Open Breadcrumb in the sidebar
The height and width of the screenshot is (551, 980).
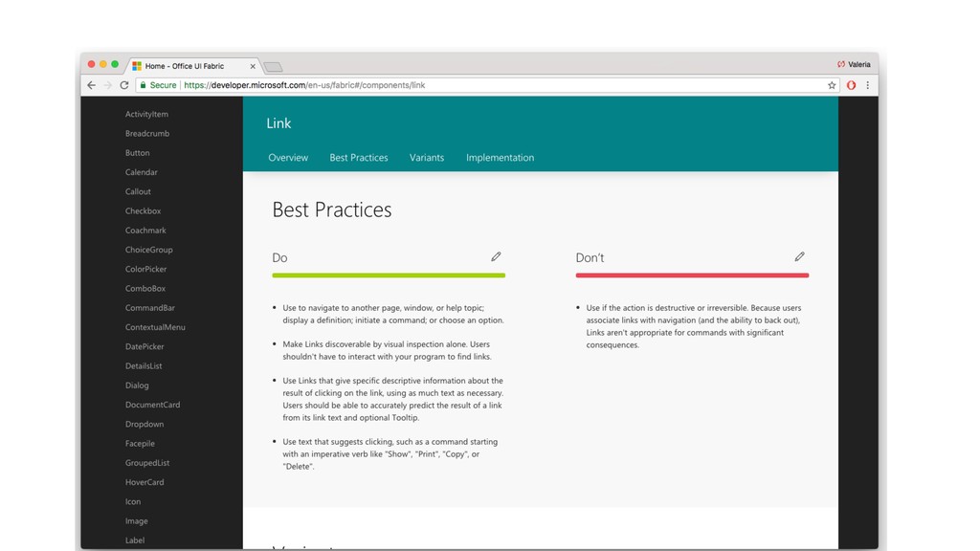146,134
